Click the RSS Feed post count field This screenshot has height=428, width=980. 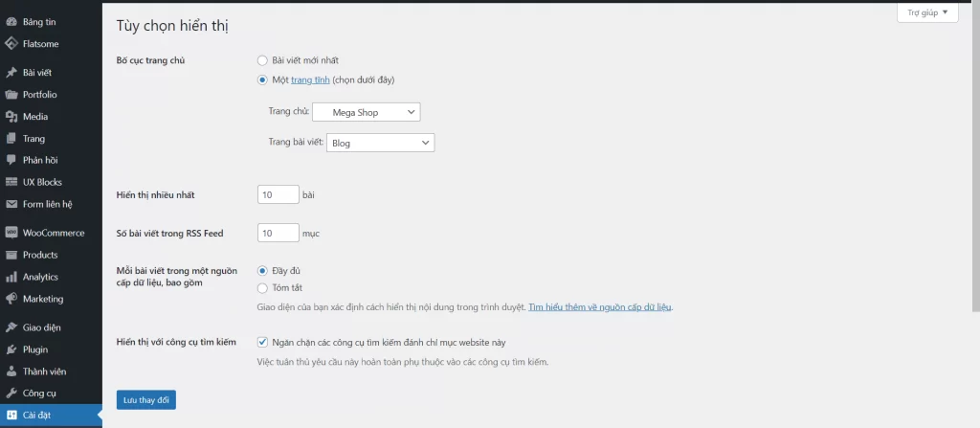point(278,233)
